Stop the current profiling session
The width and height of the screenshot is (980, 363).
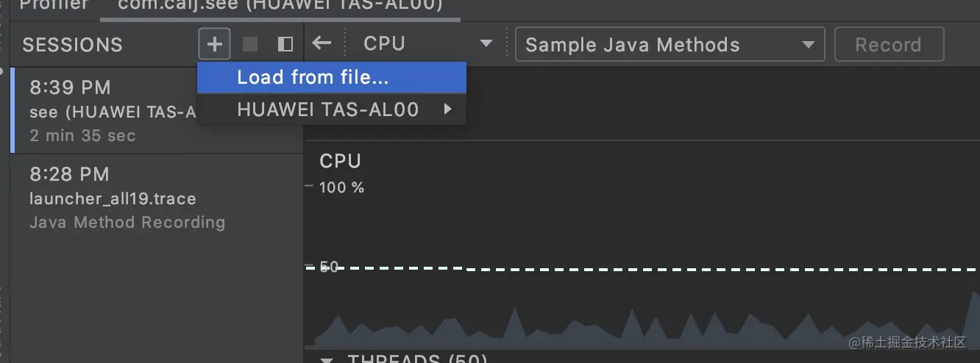250,44
